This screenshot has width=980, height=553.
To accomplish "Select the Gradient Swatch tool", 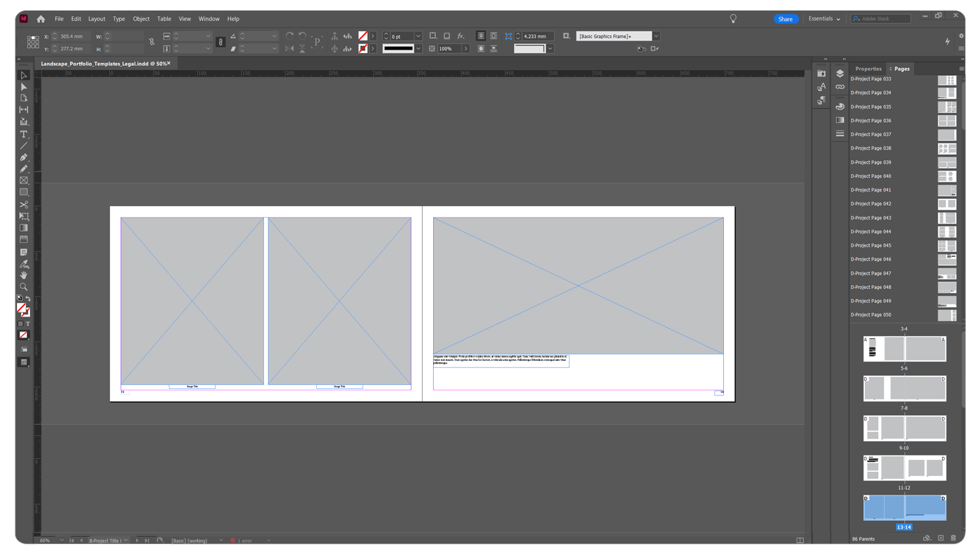I will (x=24, y=228).
